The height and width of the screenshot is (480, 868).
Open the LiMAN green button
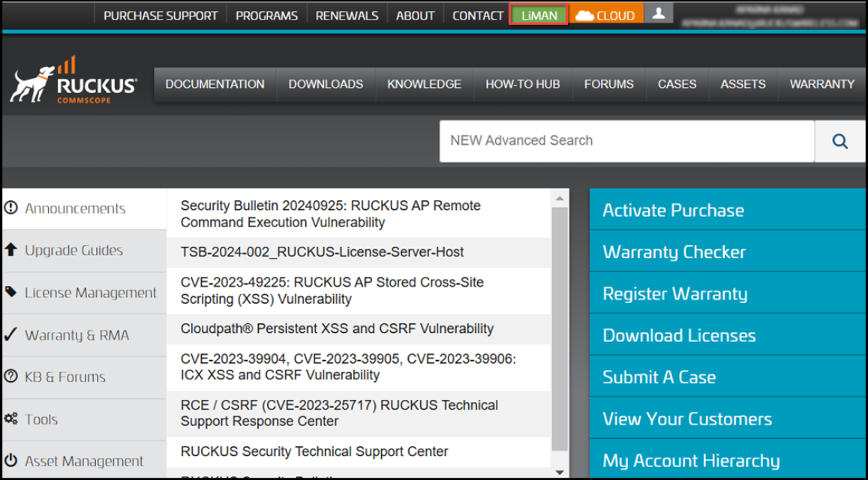539,16
